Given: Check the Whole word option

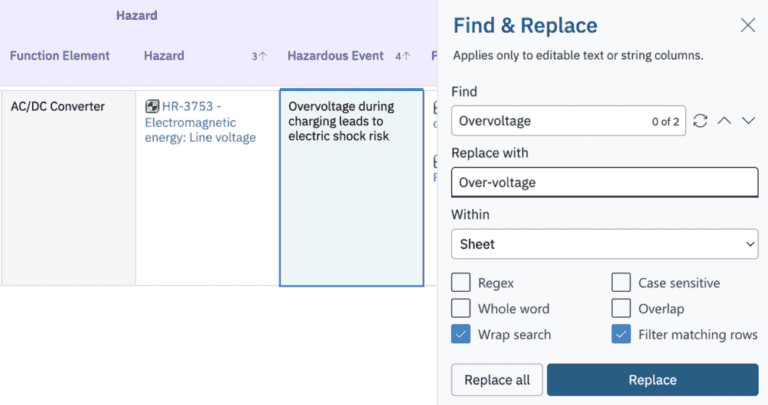Looking at the screenshot, I should click(461, 309).
